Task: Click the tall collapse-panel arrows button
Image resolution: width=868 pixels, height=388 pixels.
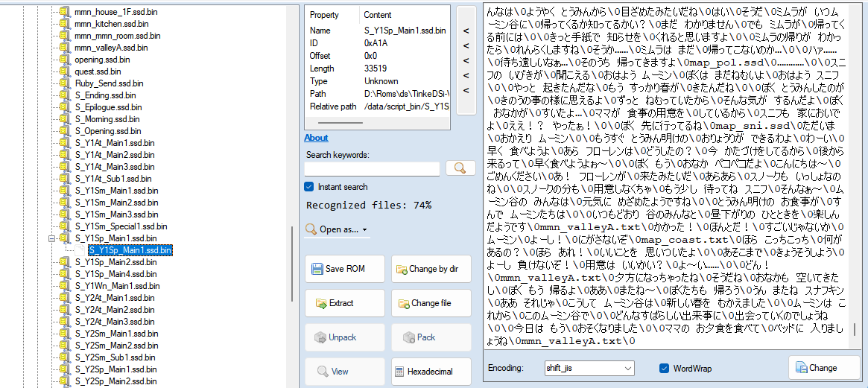Action: tap(466, 60)
